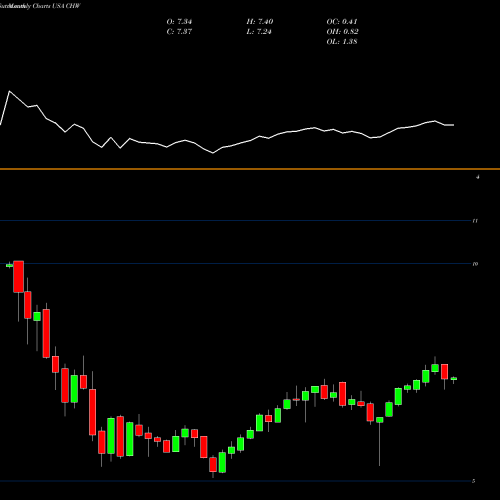Select the 'OH: 0.82' reading
This screenshot has width=500, height=500.
(x=342, y=32)
